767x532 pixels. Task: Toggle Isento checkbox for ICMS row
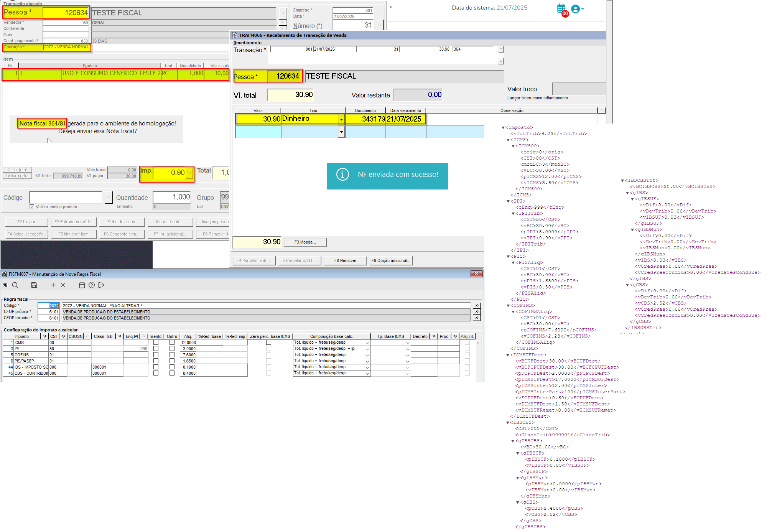[156, 343]
